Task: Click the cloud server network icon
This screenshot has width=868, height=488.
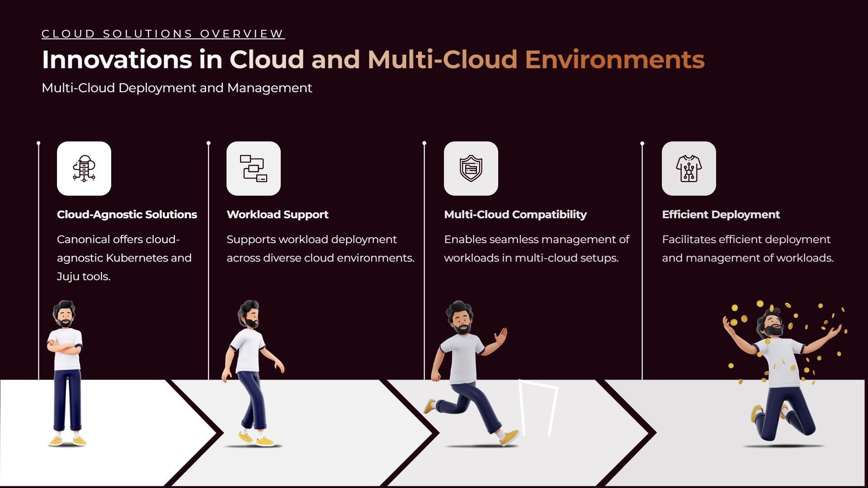Action: [84, 169]
